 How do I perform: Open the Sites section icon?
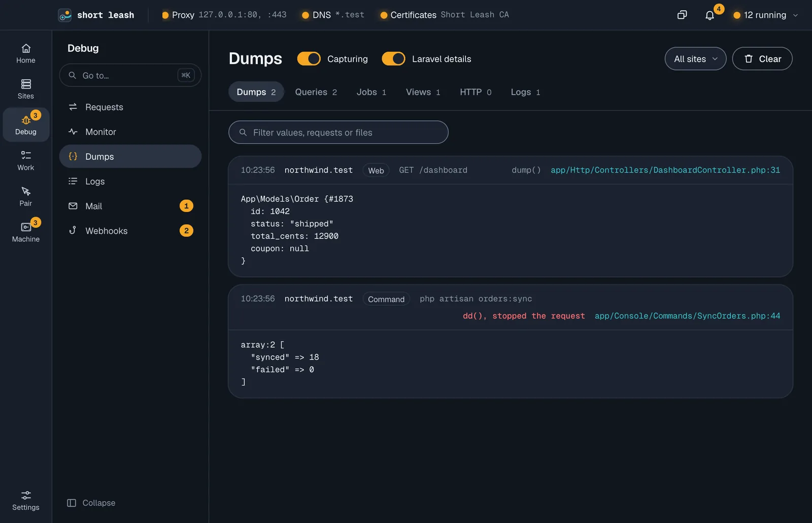coord(26,84)
